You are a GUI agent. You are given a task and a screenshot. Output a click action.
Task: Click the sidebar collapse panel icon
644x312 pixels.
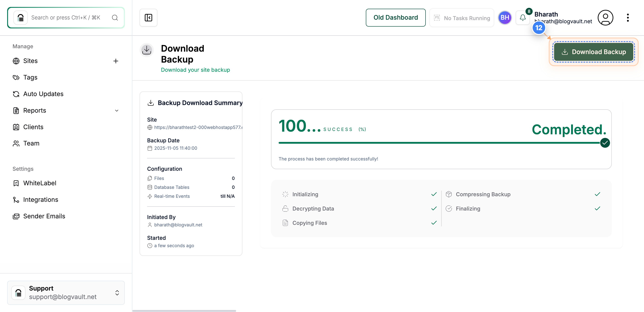pos(148,17)
